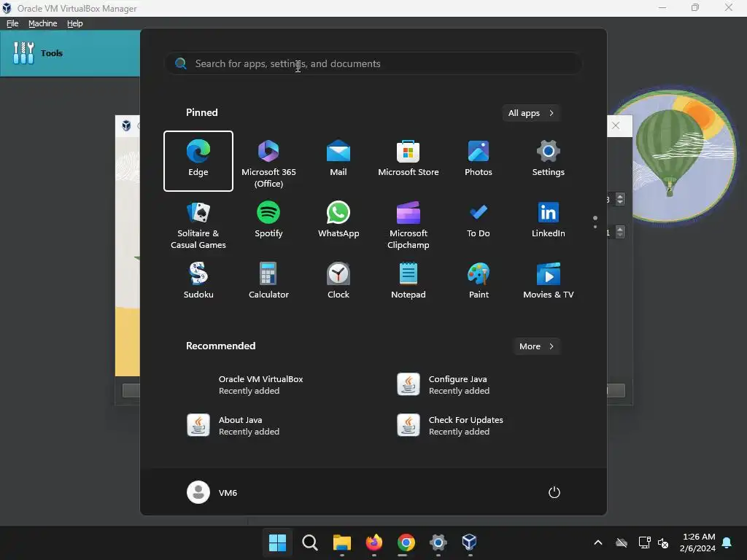Open taskbar Search

point(309,542)
